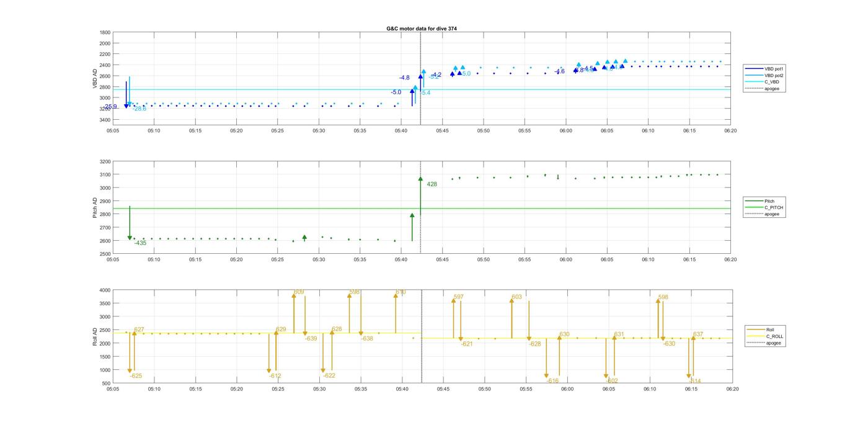Click the '-621' roll data label
Screen dimensions: 868x430
pyautogui.click(x=466, y=344)
